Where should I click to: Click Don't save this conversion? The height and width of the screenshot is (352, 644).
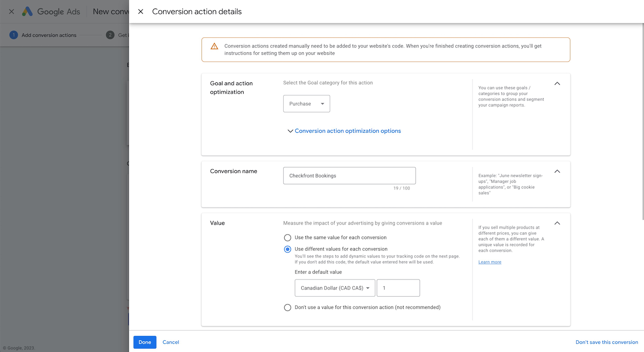[607, 342]
